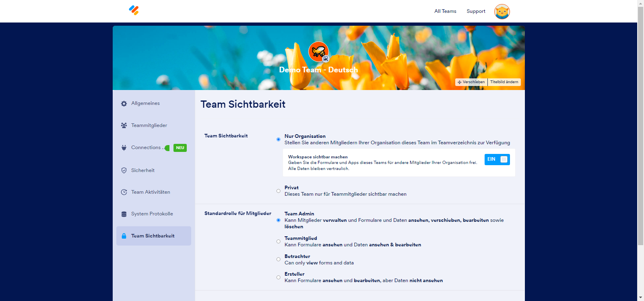
Task: Click the NEU badge next to Connections
Action: point(180,148)
